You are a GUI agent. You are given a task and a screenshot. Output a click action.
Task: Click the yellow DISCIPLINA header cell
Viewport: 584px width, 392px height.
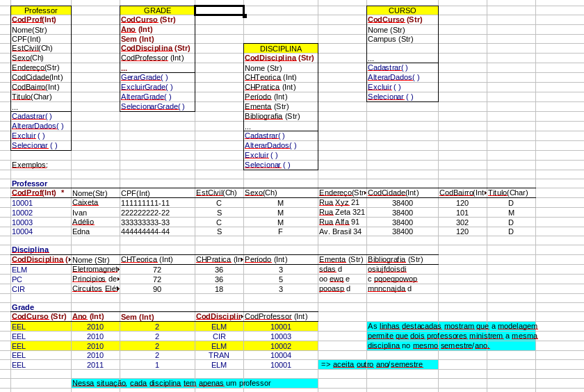tap(280, 49)
